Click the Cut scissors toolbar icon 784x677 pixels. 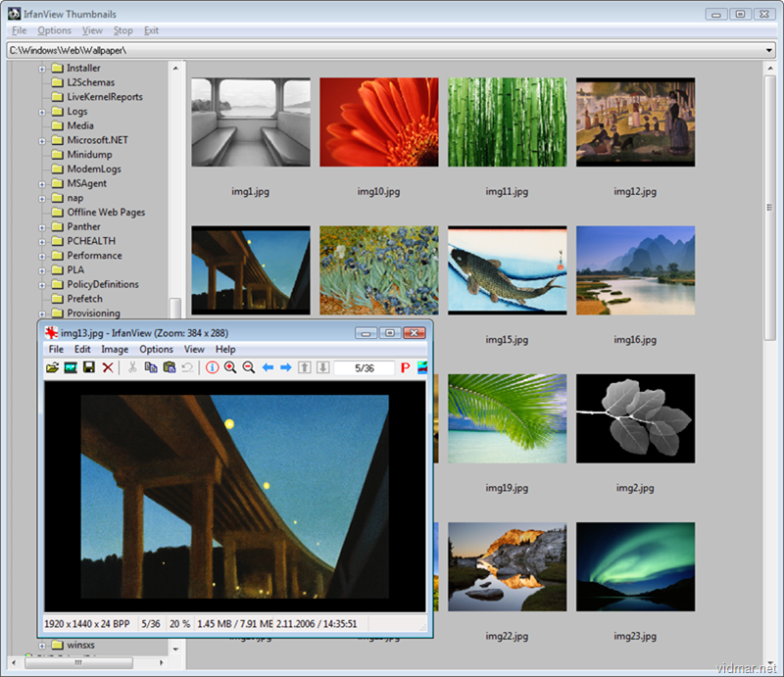click(132, 367)
